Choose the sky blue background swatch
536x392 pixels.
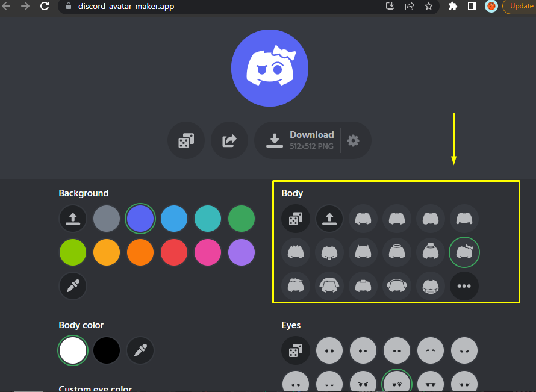click(174, 219)
